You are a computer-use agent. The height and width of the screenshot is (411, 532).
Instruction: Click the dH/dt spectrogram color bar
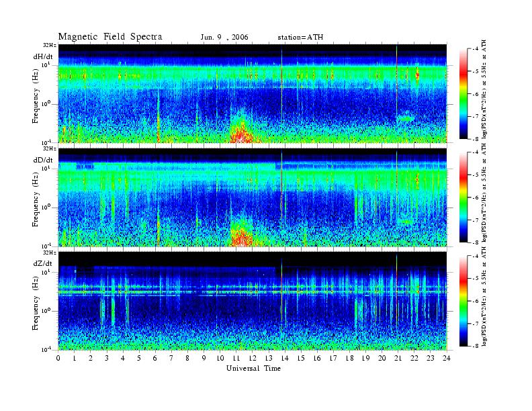(x=463, y=94)
